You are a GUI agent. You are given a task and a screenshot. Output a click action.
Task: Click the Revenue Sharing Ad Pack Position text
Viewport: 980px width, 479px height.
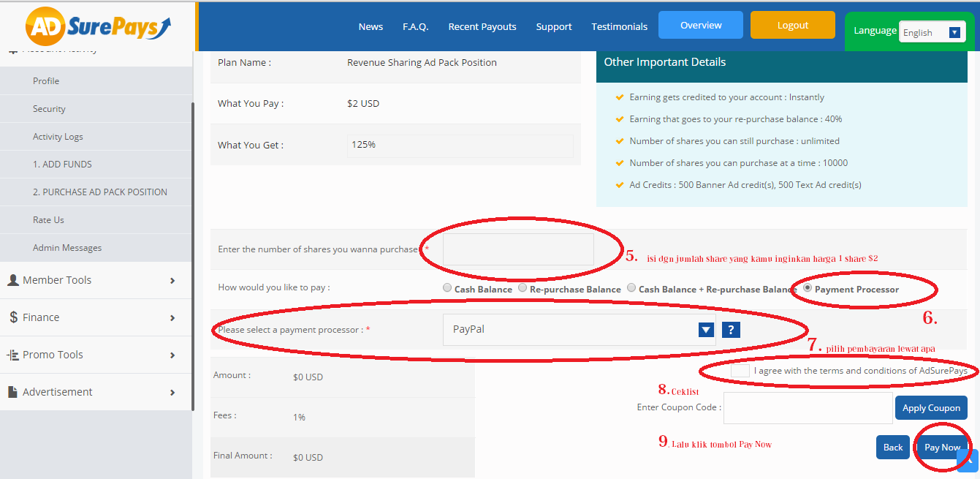click(422, 63)
